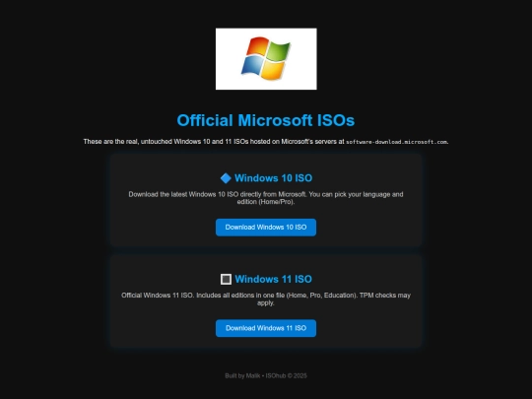The image size is (532, 399).
Task: Click the 'Built by Malik • ISOhub © 2025' footer
Action: pos(266,375)
